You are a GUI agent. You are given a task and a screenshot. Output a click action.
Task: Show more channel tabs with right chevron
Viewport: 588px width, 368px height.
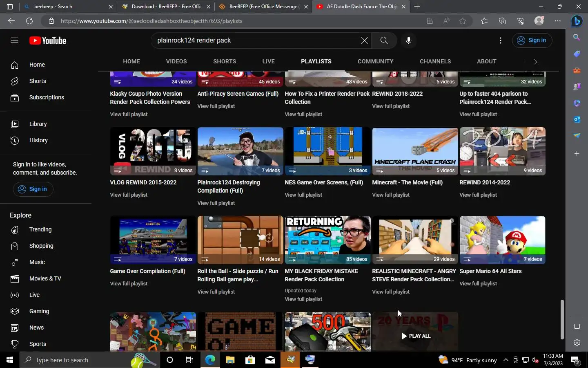pos(536,62)
